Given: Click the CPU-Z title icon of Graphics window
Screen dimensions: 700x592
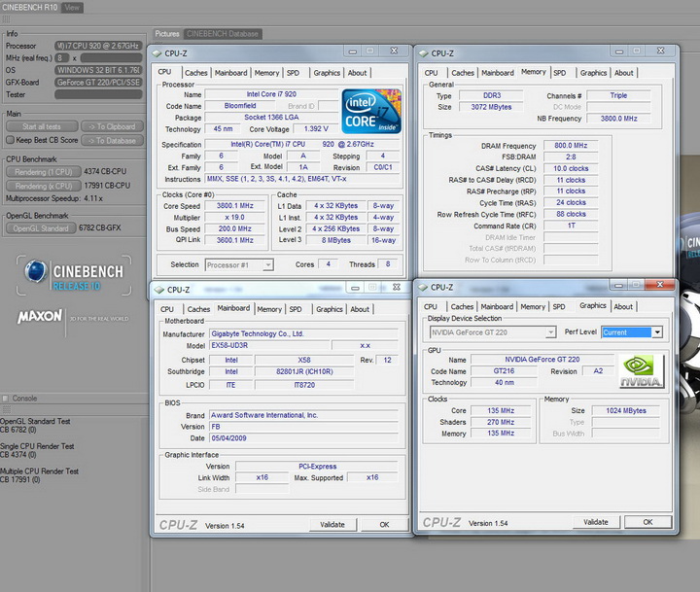Looking at the screenshot, I should click(423, 288).
